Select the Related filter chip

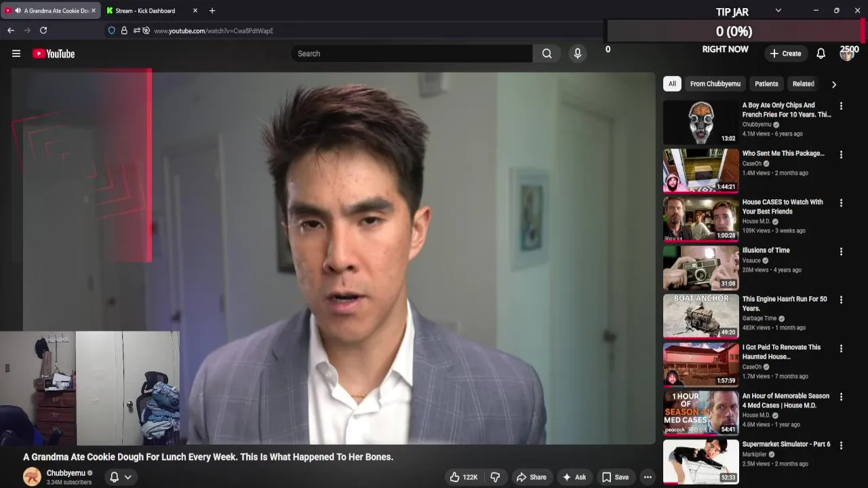click(804, 84)
